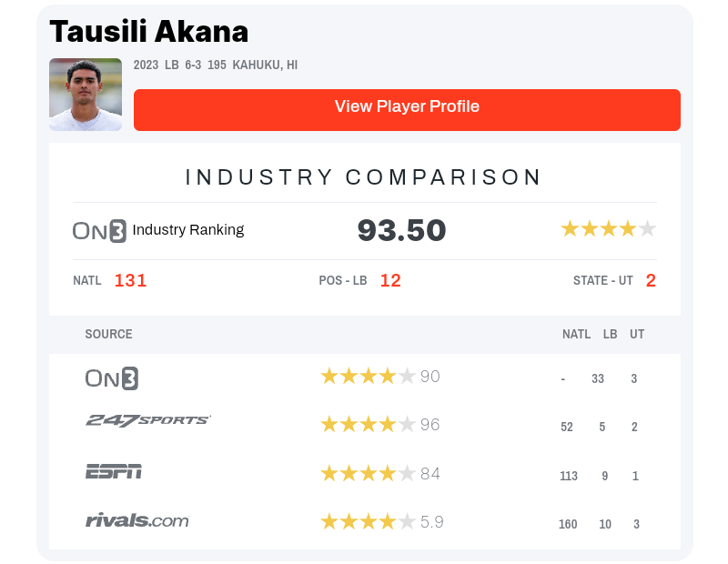Click the LB position rank 12
This screenshot has width=728, height=564.
[x=390, y=281]
